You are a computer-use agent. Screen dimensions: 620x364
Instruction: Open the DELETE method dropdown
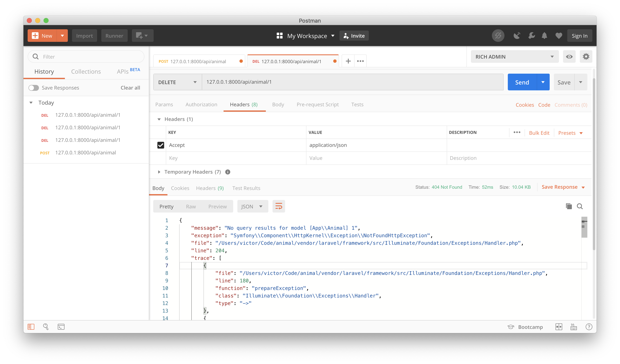click(178, 82)
